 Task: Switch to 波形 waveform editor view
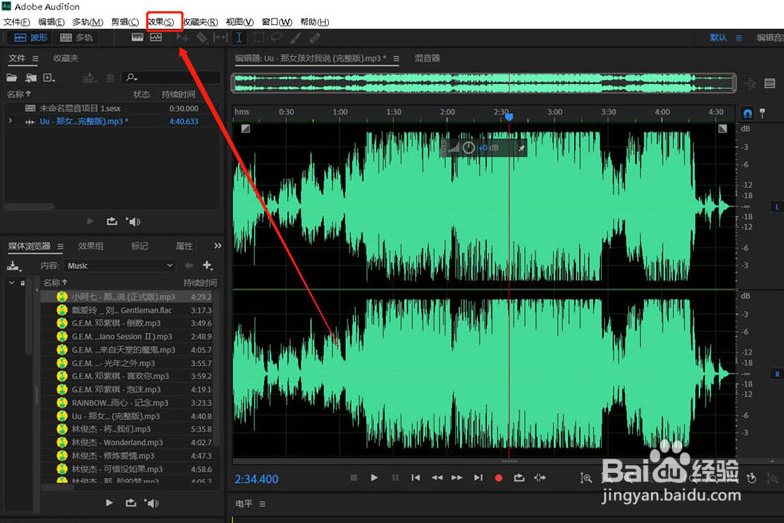[x=31, y=38]
